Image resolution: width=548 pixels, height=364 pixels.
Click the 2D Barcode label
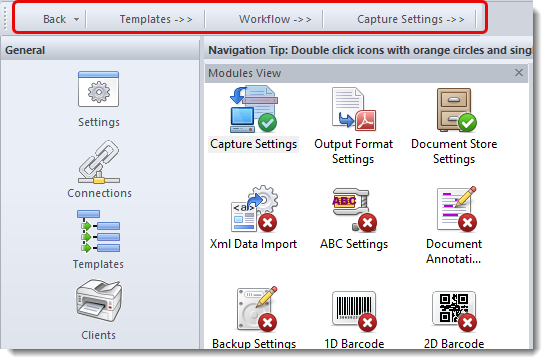(454, 343)
